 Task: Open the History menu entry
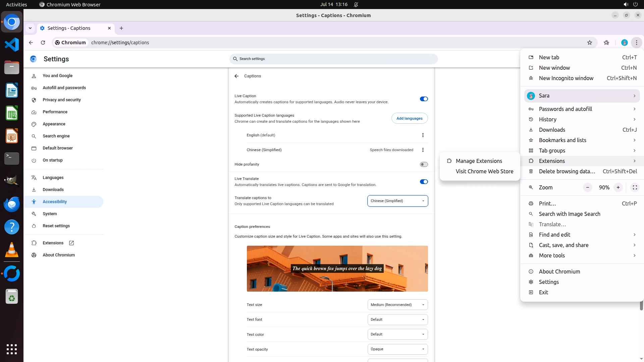tap(547, 119)
